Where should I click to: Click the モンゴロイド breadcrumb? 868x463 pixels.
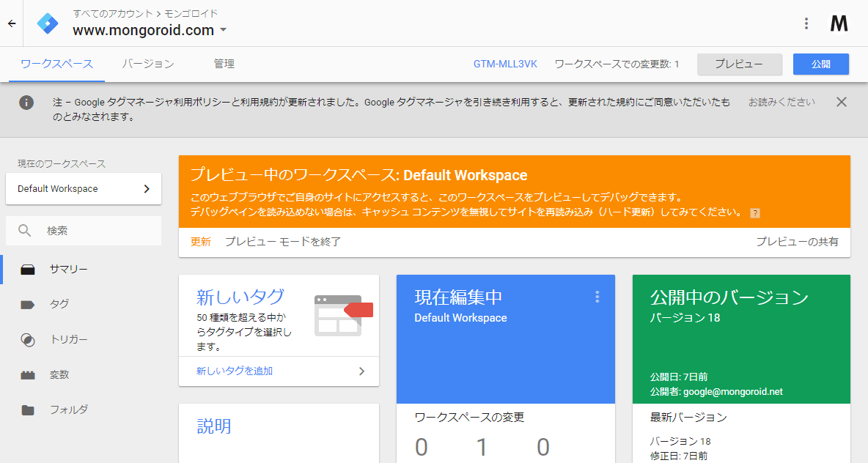point(191,13)
